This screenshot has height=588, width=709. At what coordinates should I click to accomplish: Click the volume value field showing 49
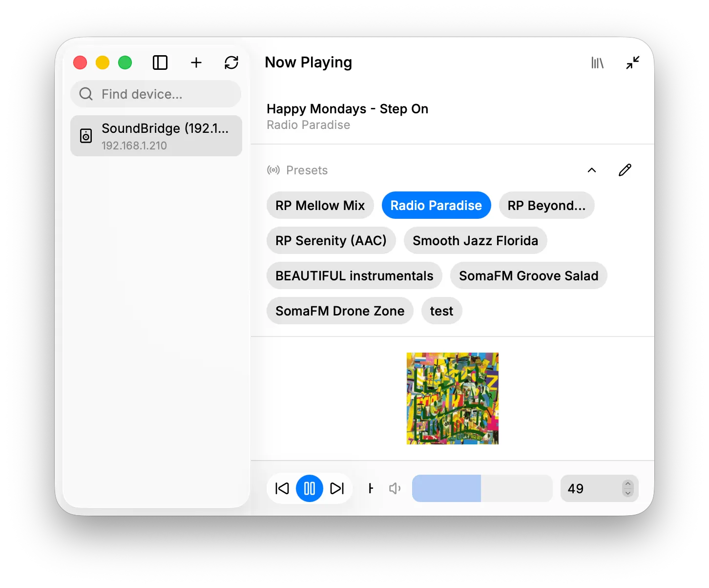click(600, 488)
